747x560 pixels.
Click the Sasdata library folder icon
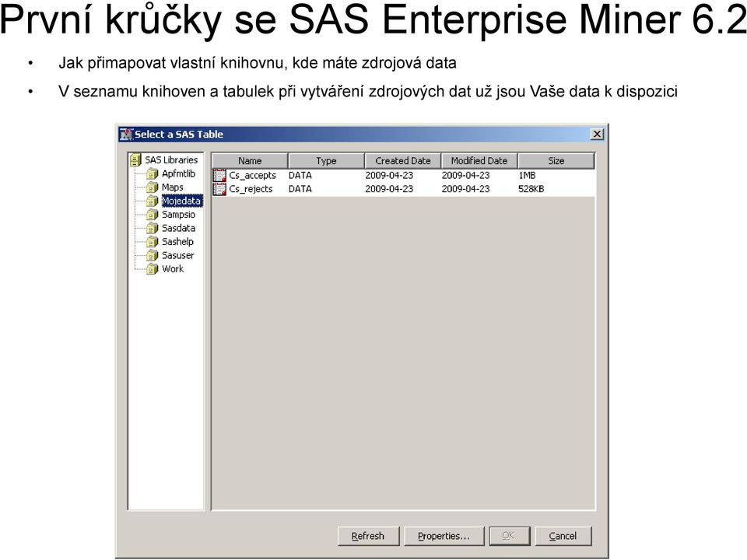152,228
